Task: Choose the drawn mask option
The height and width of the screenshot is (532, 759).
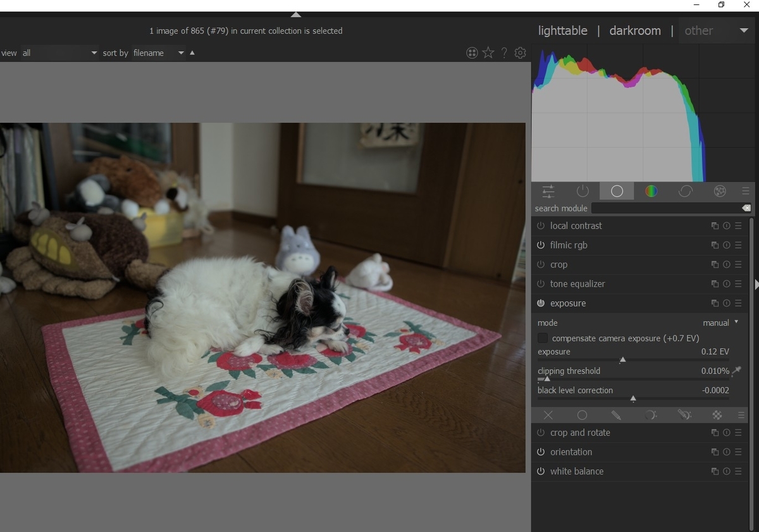Action: 616,415
